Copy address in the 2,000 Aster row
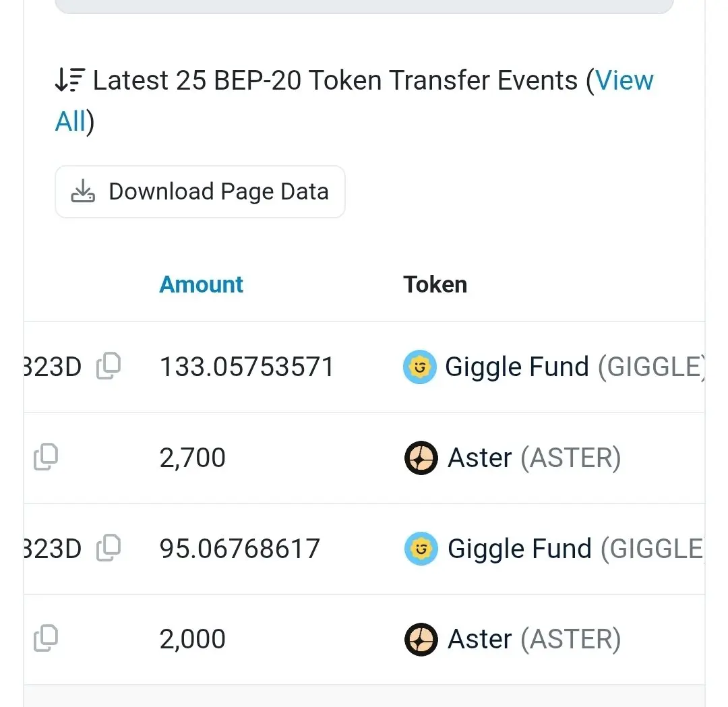728x707 pixels. (x=46, y=638)
